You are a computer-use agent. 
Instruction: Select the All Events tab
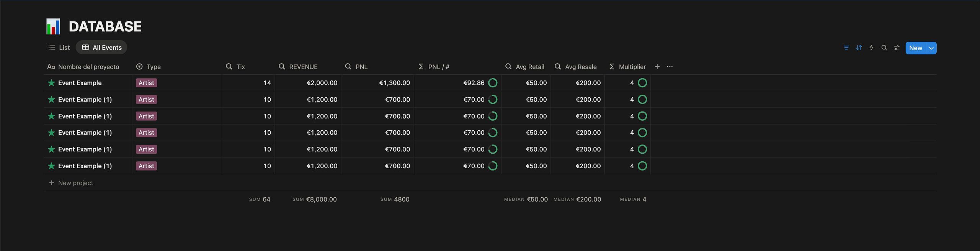pos(101,48)
